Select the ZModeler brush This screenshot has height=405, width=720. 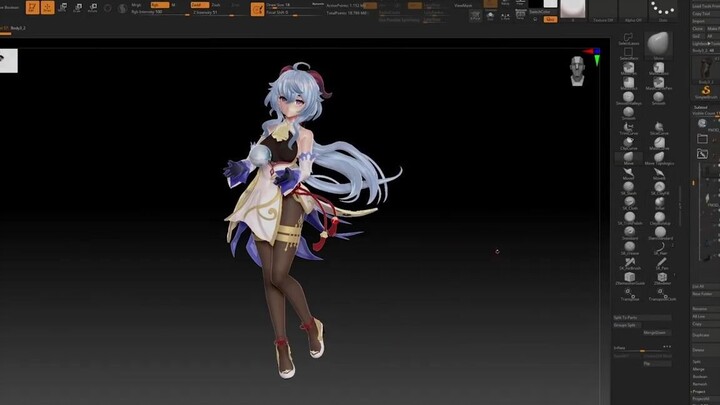(662, 278)
